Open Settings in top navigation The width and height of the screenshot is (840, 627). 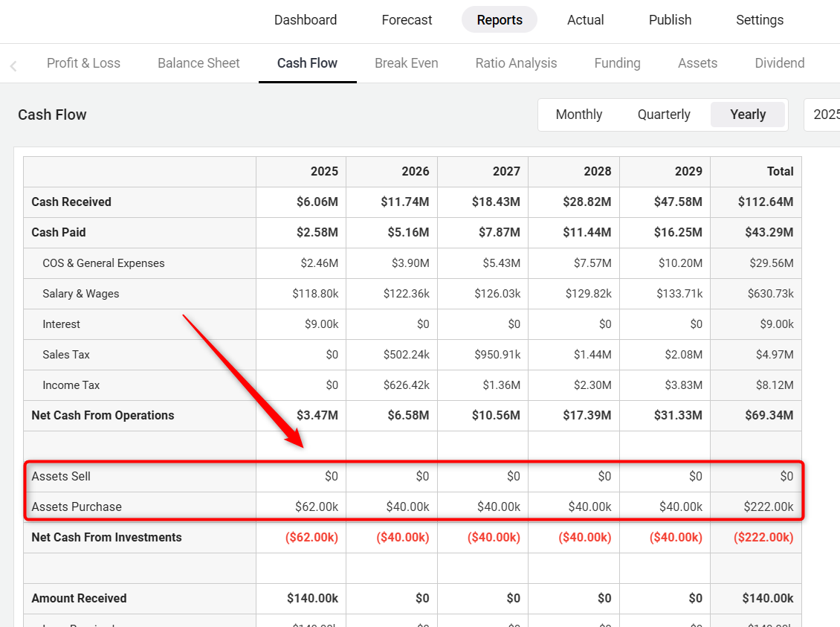pyautogui.click(x=759, y=20)
